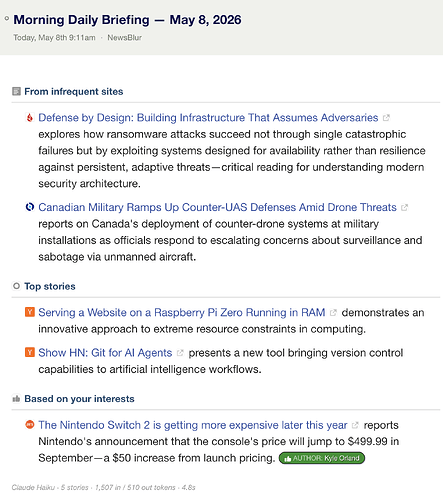The width and height of the screenshot is (443, 500).
Task: Click external link icon after Defense by Design
Action: (x=386, y=118)
